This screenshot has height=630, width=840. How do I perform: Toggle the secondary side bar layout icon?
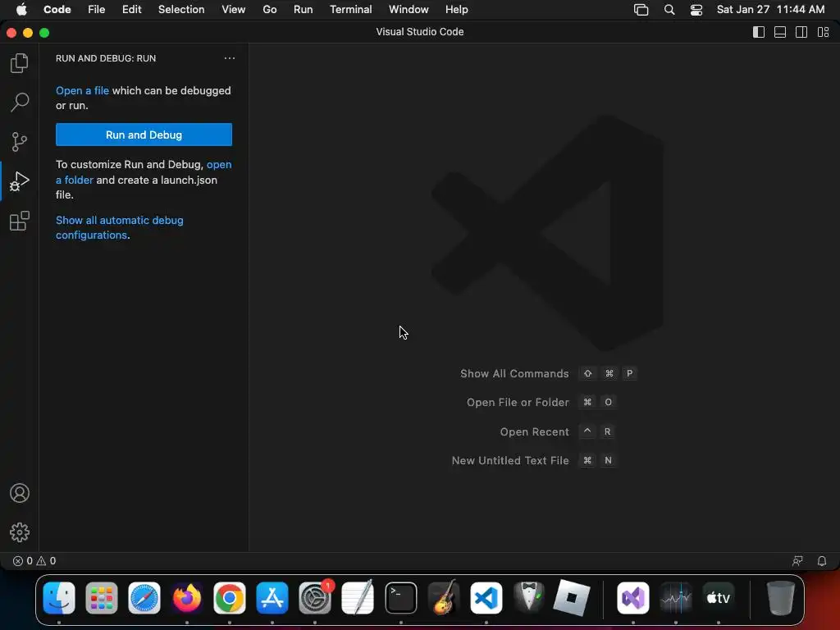click(x=801, y=32)
